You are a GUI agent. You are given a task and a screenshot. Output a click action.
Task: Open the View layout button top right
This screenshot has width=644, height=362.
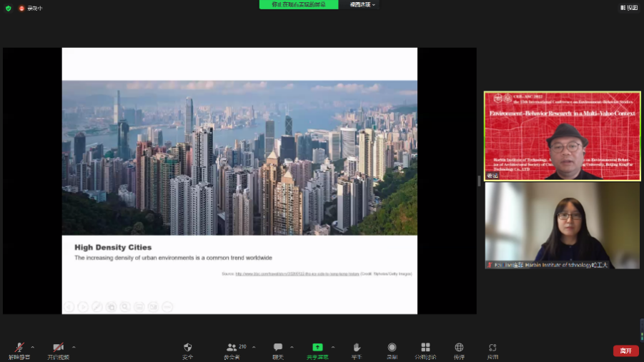click(x=629, y=8)
